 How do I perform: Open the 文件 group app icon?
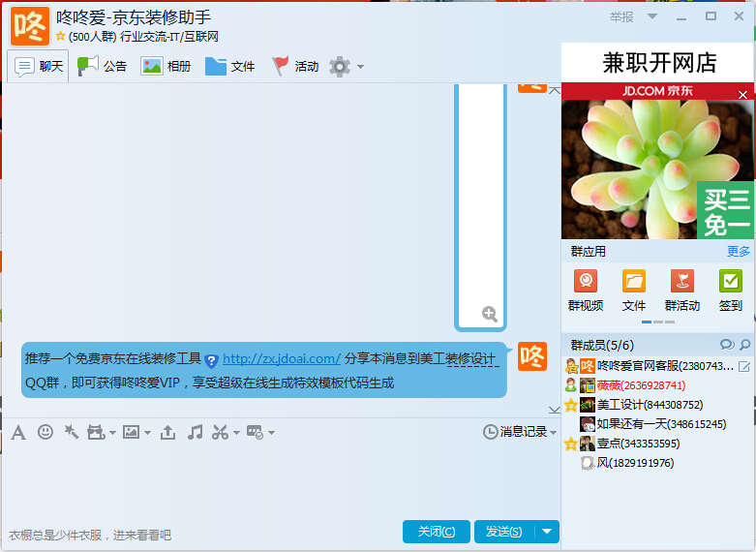tap(634, 290)
